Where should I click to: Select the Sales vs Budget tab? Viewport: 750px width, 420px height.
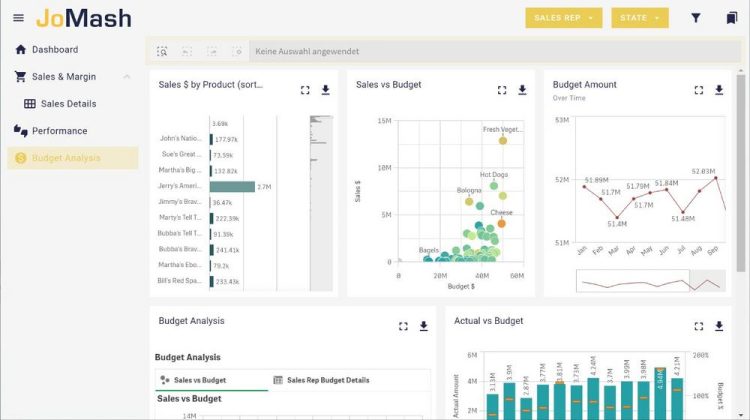pos(200,381)
